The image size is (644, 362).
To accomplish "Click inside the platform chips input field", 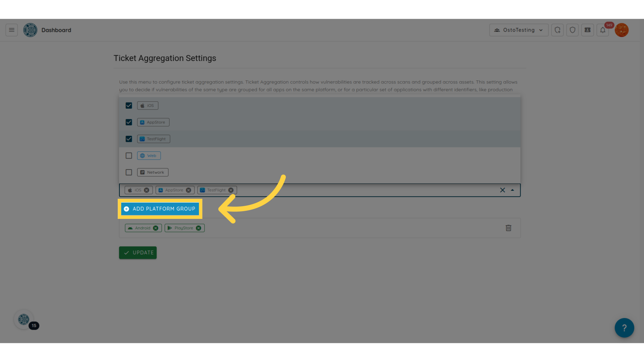I will click(366, 190).
